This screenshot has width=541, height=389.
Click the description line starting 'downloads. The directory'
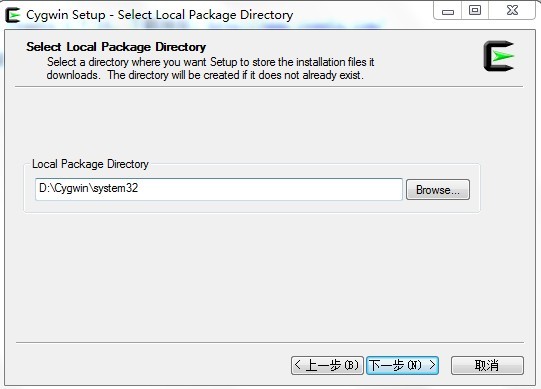point(205,75)
